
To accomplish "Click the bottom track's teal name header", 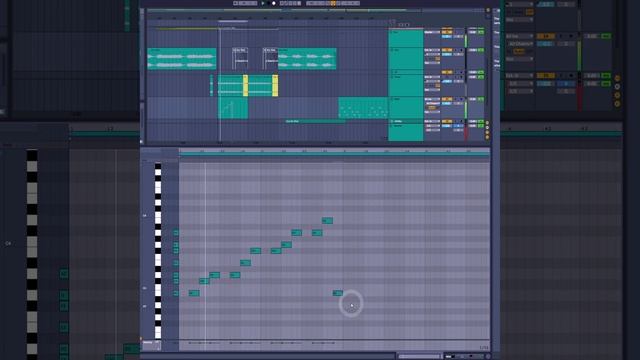I will tap(406, 133).
